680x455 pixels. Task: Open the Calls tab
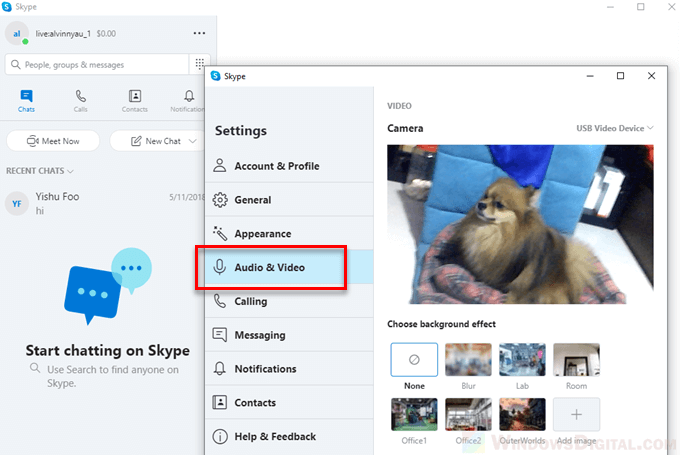tap(80, 101)
